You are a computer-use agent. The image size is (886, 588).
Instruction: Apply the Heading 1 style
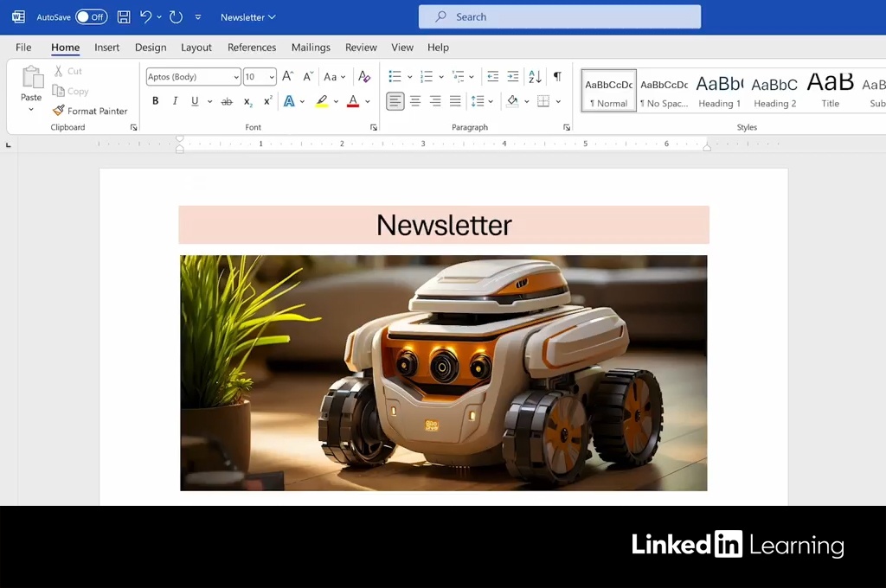click(x=720, y=91)
